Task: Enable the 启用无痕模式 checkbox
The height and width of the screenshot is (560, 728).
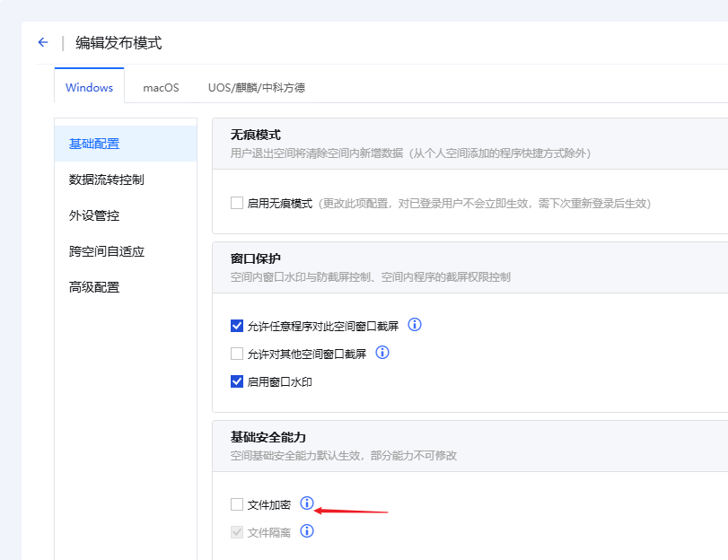Action: tap(237, 204)
